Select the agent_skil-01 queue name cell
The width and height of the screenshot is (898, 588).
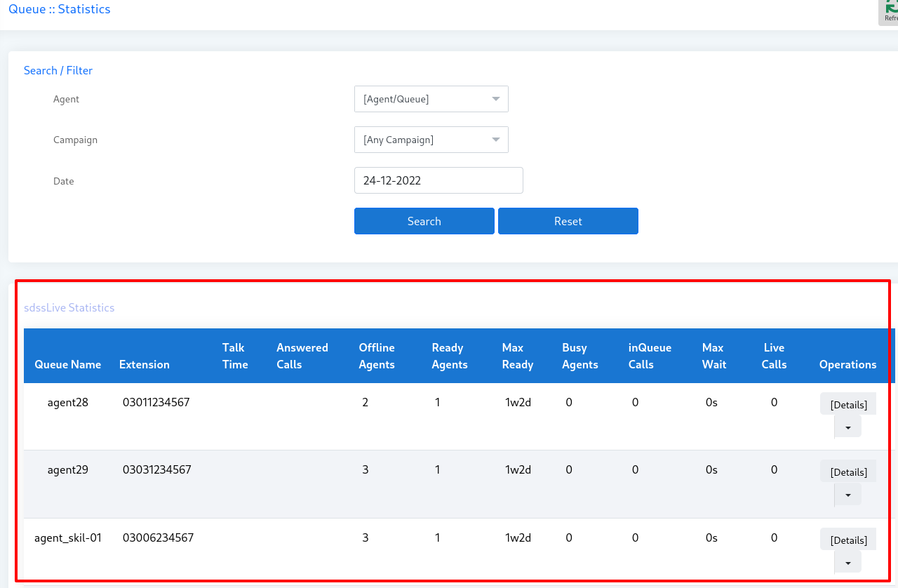(68, 537)
